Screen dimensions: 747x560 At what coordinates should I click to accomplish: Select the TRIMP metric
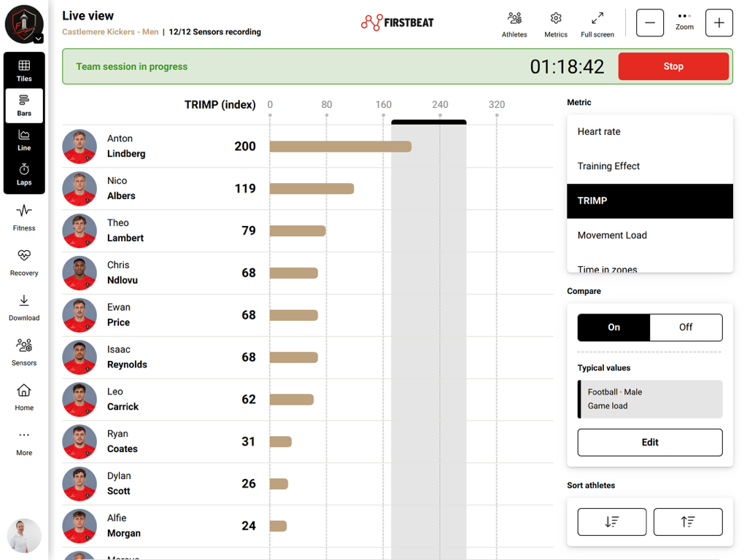pyautogui.click(x=650, y=201)
